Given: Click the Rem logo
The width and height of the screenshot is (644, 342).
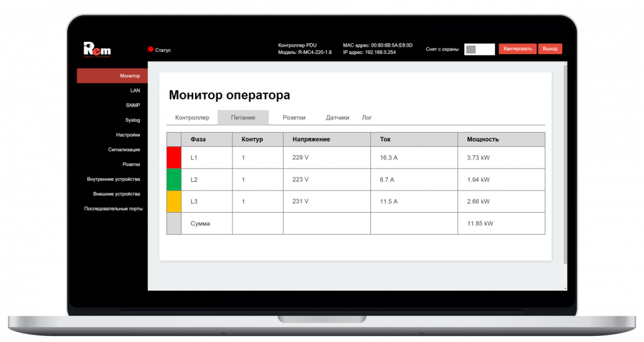Looking at the screenshot, I should tap(97, 49).
